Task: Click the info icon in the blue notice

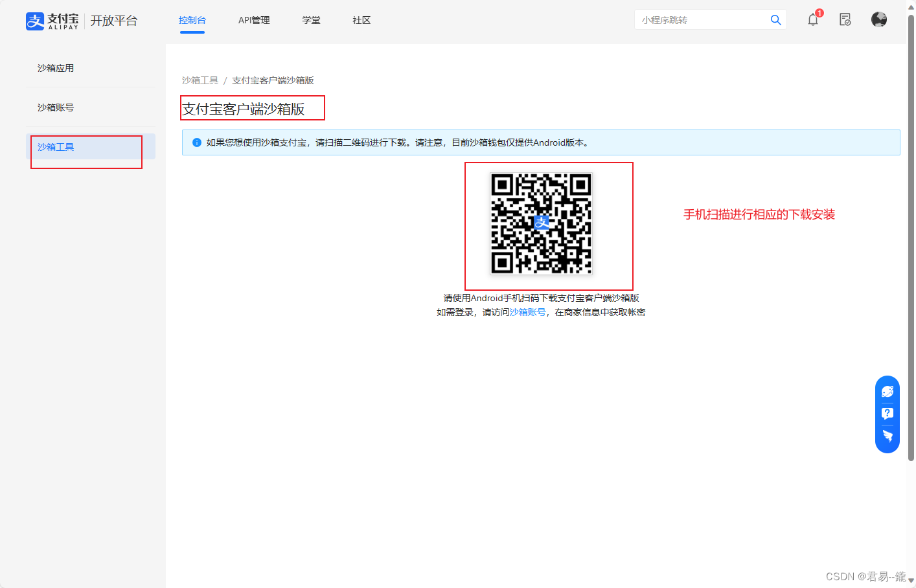Action: point(197,142)
